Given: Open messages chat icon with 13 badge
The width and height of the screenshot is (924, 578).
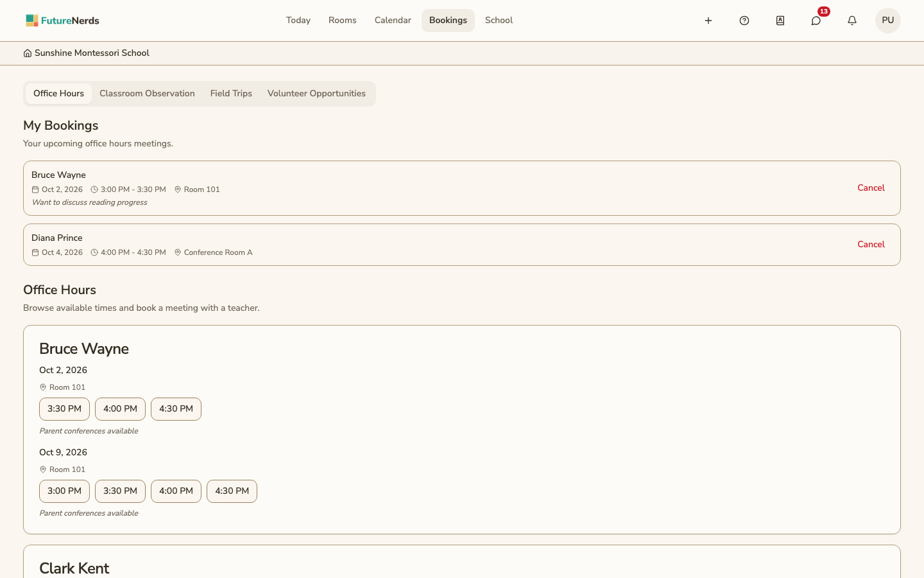Looking at the screenshot, I should coord(816,21).
